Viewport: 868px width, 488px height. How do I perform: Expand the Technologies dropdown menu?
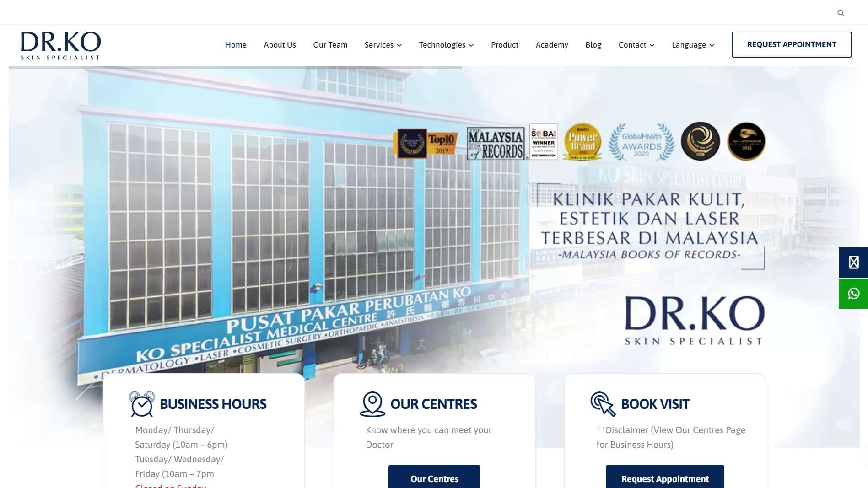pos(446,45)
